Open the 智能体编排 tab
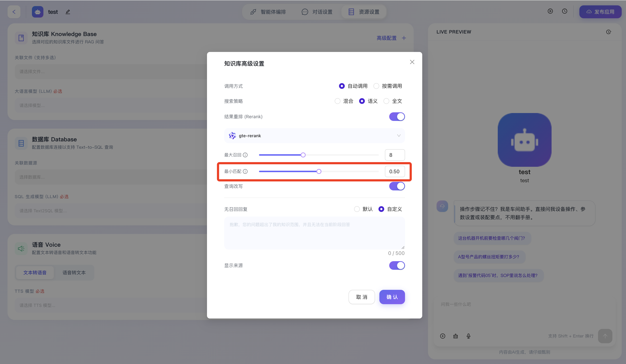Viewport: 626px width, 364px height. point(268,12)
